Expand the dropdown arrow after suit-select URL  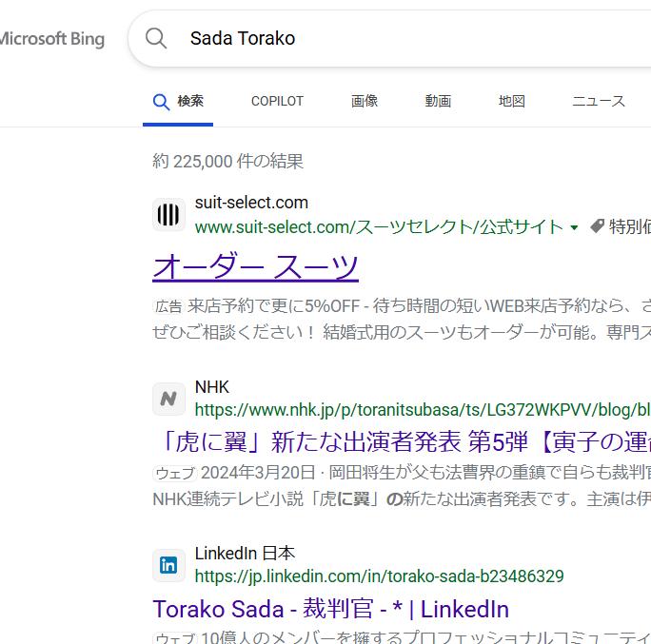[x=574, y=227]
